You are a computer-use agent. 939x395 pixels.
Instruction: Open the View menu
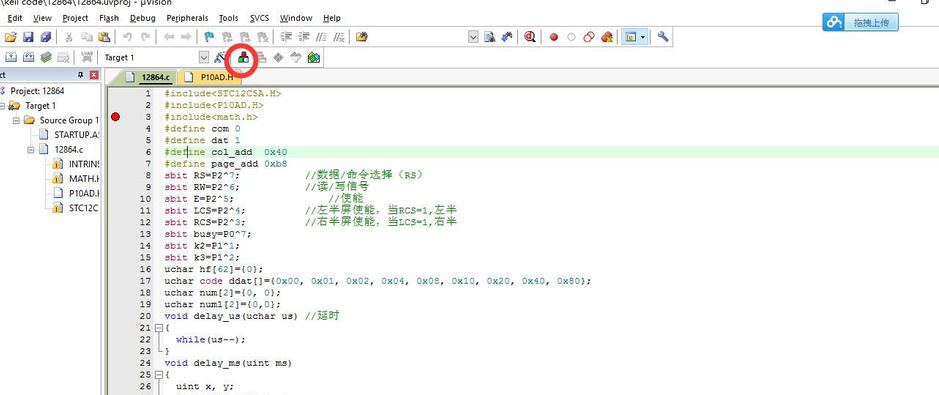coord(42,18)
